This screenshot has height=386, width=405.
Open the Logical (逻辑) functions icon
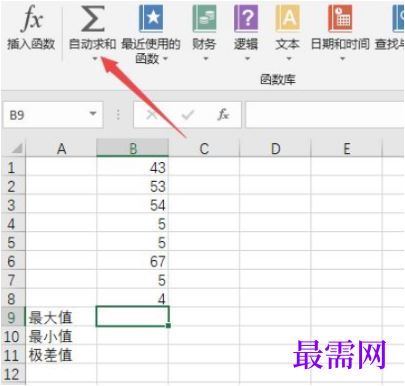[x=246, y=18]
